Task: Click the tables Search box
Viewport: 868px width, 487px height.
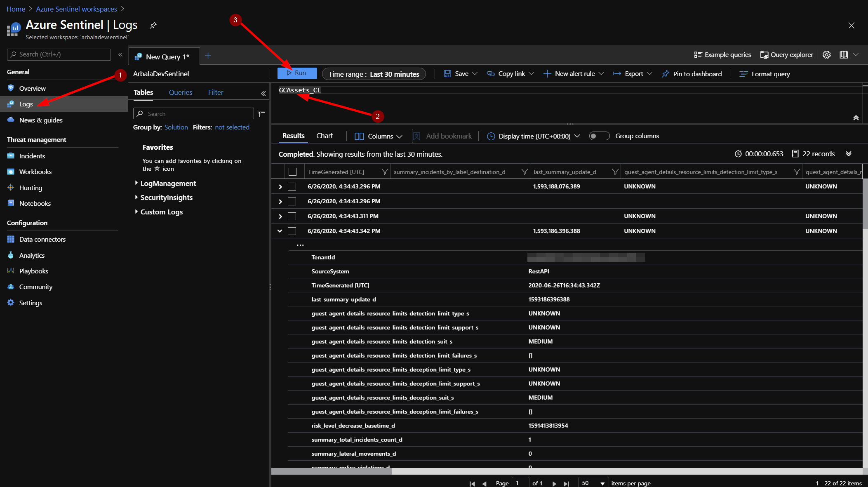Action: coord(193,113)
